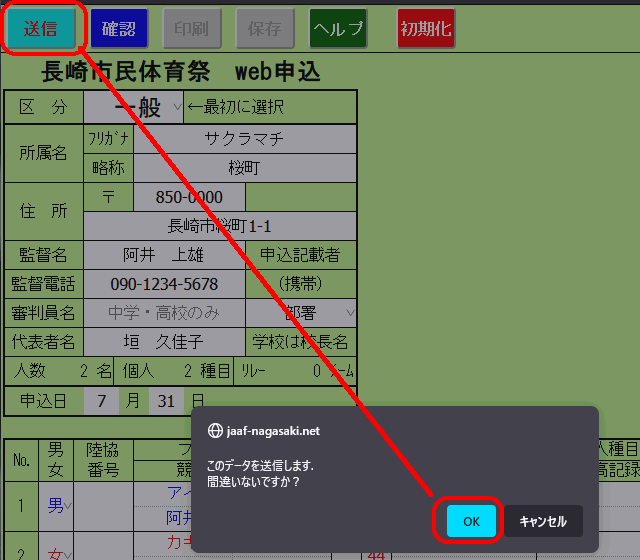
Task: Open the gender dropdown showing 女
Action: (56, 547)
